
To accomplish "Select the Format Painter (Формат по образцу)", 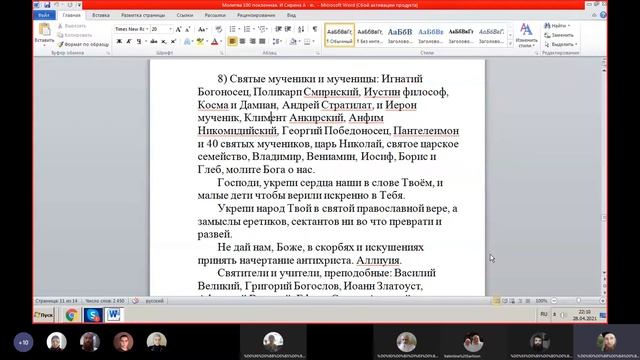I will [x=83, y=44].
